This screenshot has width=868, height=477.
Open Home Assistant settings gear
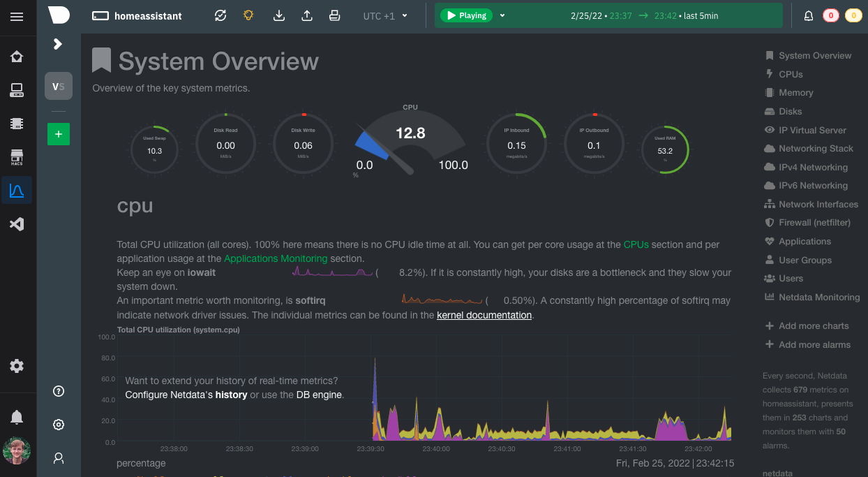[x=17, y=366]
